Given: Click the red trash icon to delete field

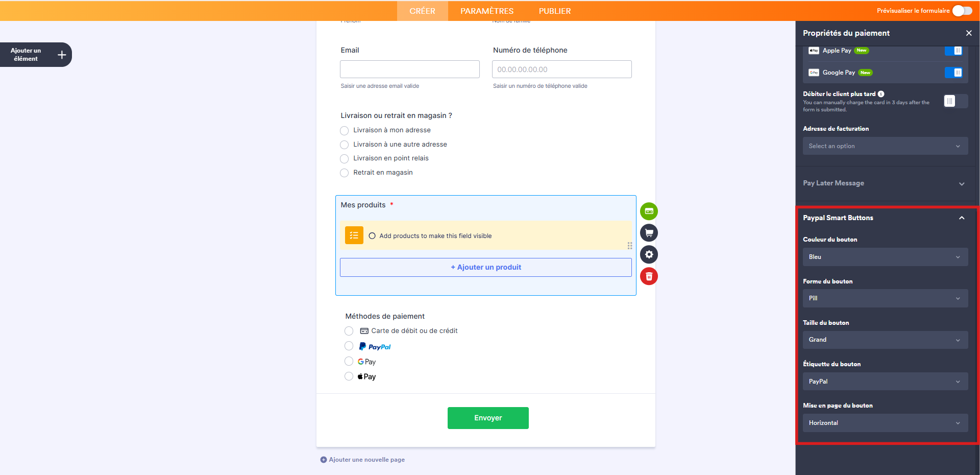Looking at the screenshot, I should [649, 276].
